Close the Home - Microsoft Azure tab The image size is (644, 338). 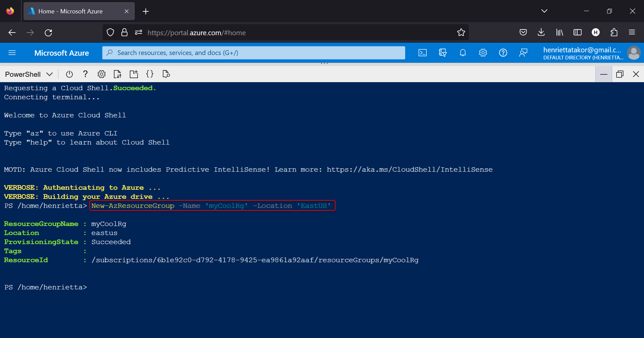pos(126,11)
